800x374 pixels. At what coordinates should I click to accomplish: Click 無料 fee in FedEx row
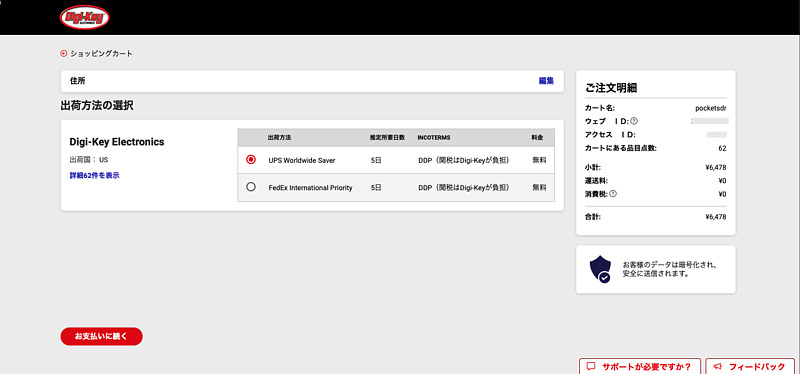539,188
